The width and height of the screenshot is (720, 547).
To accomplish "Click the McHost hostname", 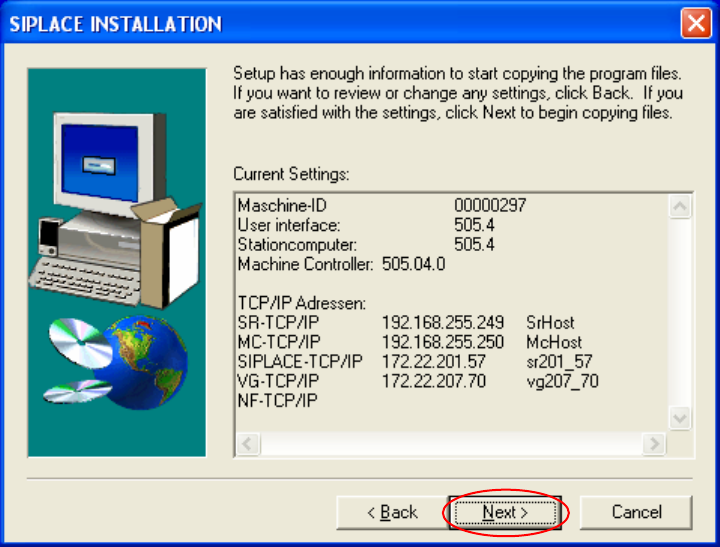I will 554,342.
